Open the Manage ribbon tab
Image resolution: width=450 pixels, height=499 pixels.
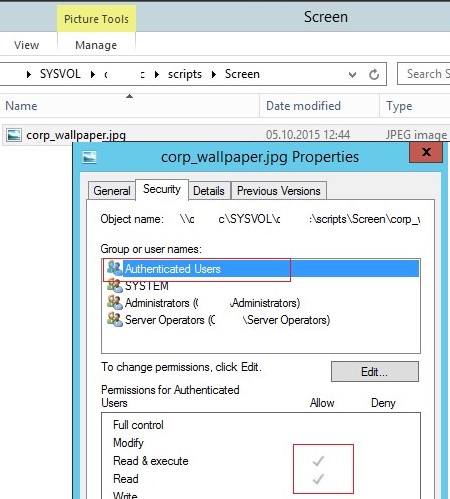click(x=96, y=45)
